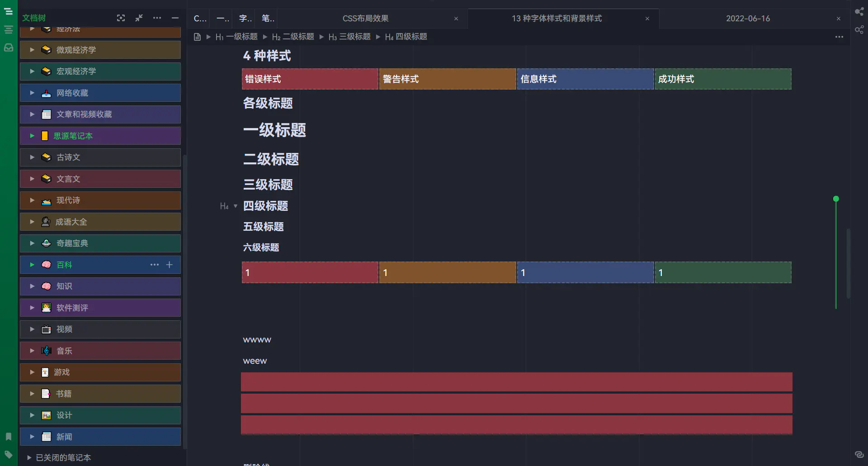The width and height of the screenshot is (868, 466).
Task: Open the outline panel in left dock
Action: click(x=8, y=30)
